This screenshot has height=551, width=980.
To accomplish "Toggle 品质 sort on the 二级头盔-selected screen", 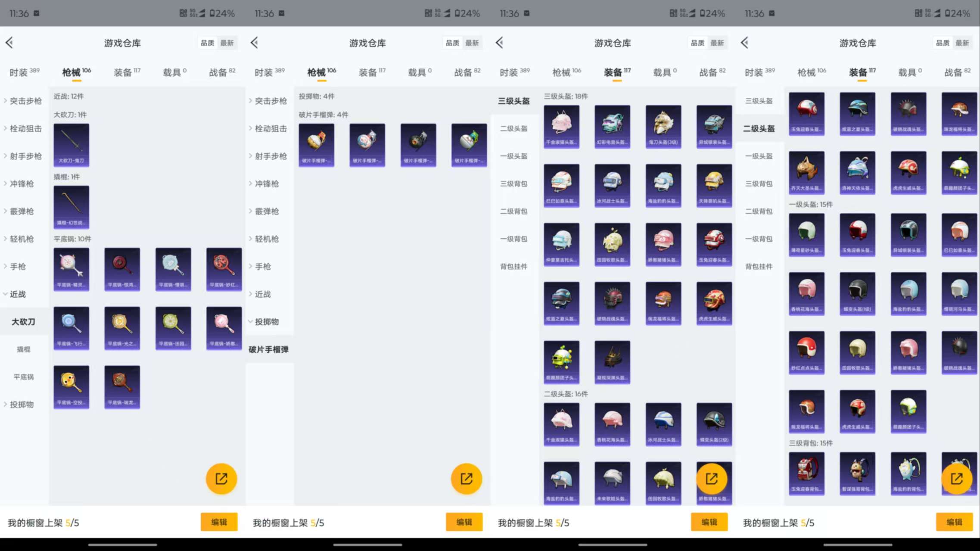I will pyautogui.click(x=943, y=43).
